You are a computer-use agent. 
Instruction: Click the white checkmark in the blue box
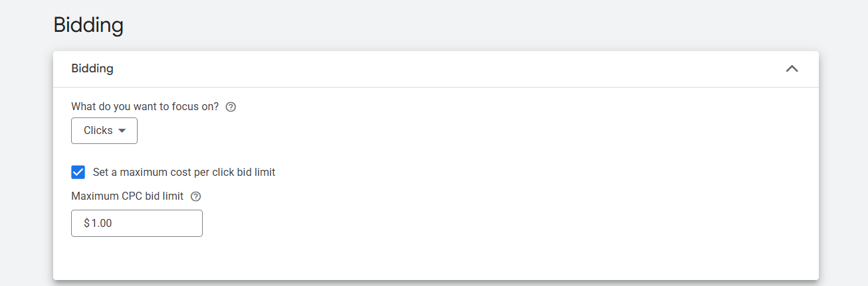78,172
